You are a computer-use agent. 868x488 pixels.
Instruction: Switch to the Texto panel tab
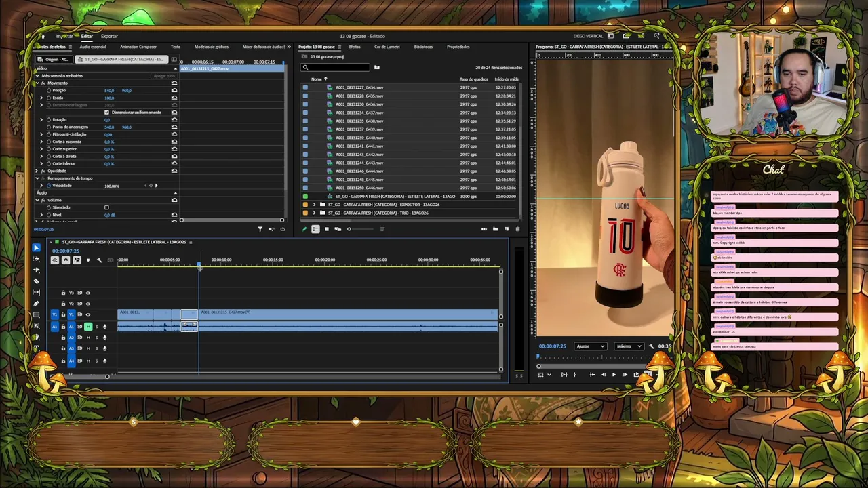pos(176,47)
